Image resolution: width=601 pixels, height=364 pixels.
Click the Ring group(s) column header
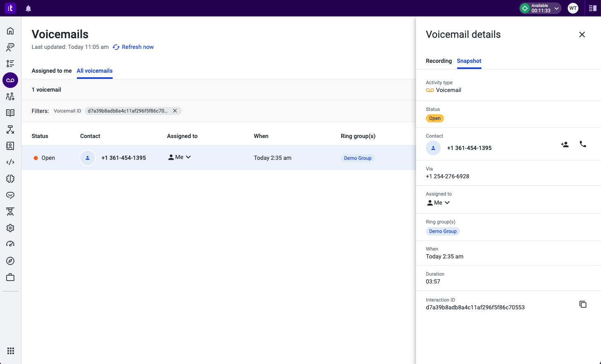pyautogui.click(x=358, y=136)
